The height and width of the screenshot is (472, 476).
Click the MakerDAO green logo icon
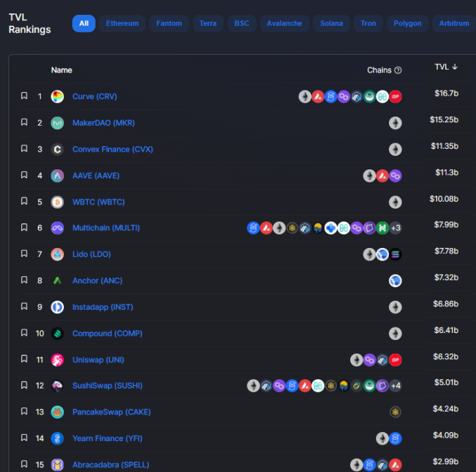pos(57,123)
